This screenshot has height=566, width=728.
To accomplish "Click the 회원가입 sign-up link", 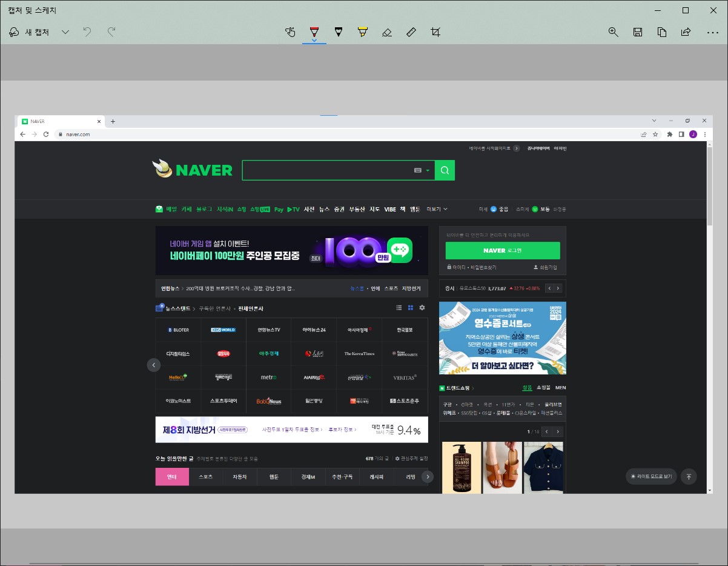I will (x=545, y=267).
